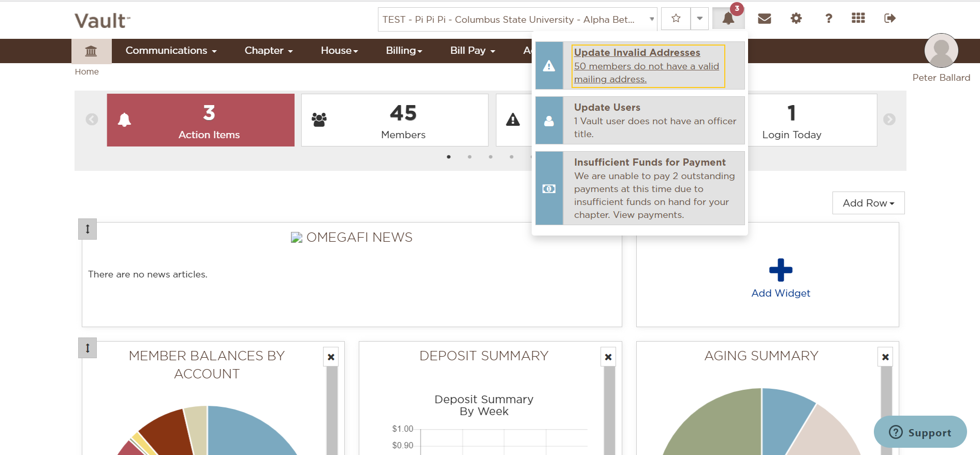Open the messages envelope icon
The width and height of the screenshot is (980, 455).
pyautogui.click(x=764, y=19)
